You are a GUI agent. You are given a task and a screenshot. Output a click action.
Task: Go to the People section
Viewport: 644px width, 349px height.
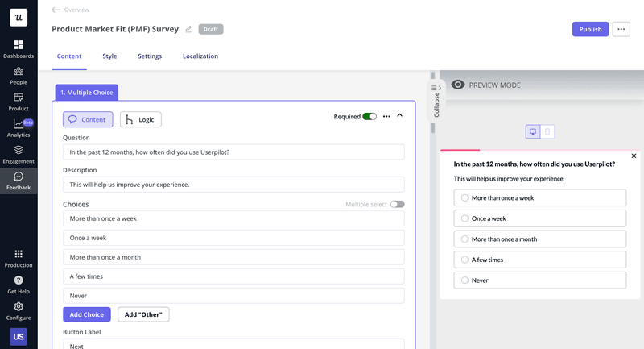coord(19,76)
